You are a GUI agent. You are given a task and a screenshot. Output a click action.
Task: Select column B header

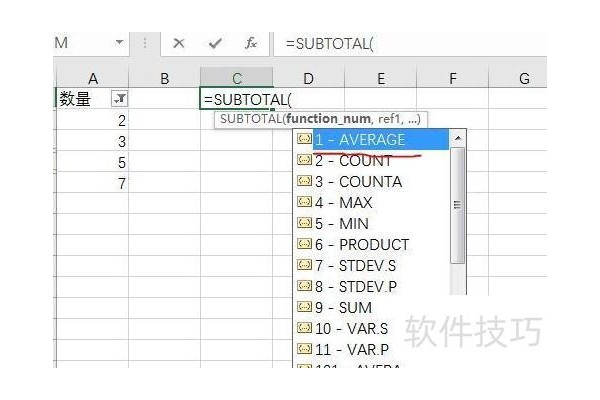[164, 78]
